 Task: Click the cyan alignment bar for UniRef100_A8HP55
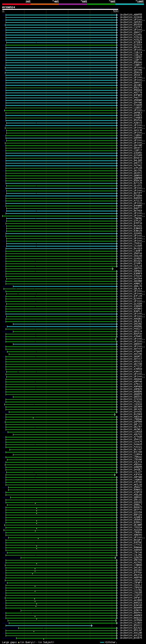coord(62,15)
